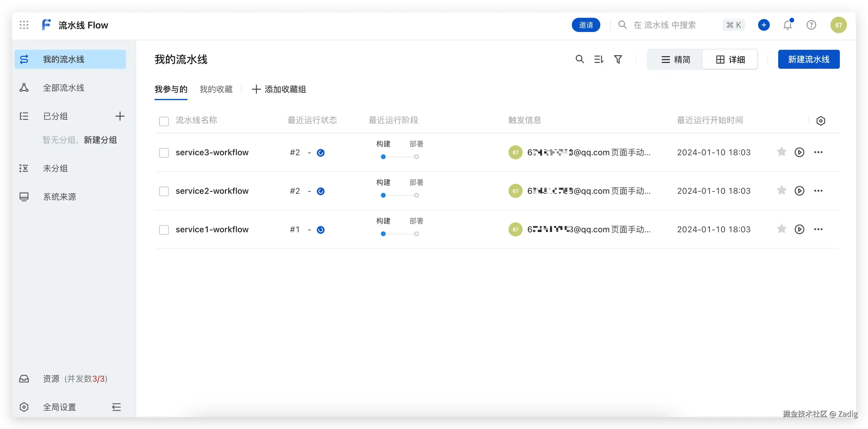Click trigger info of service2-workflow row
This screenshot has width=868, height=429.
point(580,191)
